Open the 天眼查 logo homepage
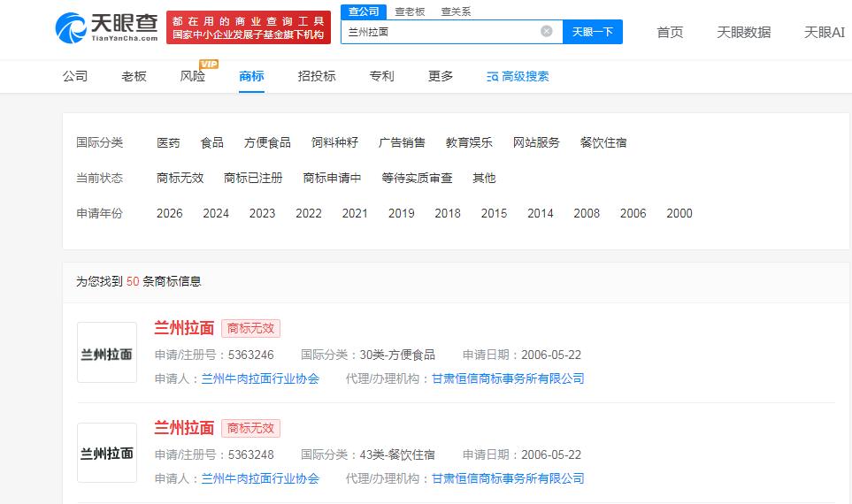 click(x=106, y=27)
